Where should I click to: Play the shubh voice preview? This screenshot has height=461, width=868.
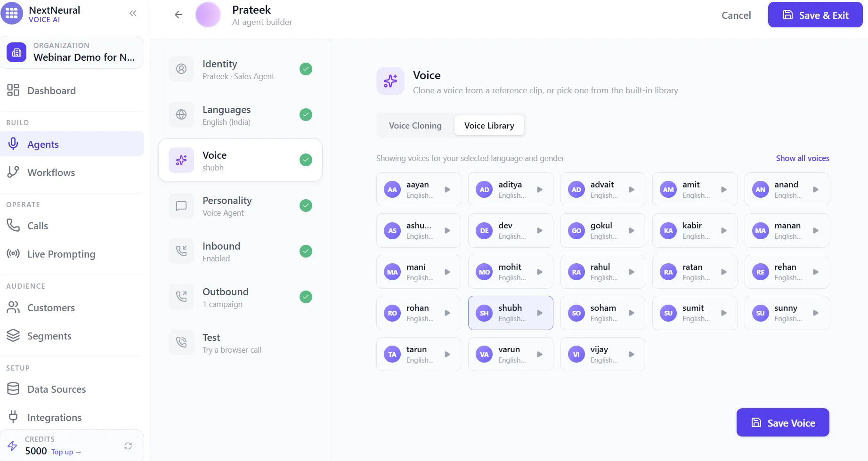click(x=540, y=313)
